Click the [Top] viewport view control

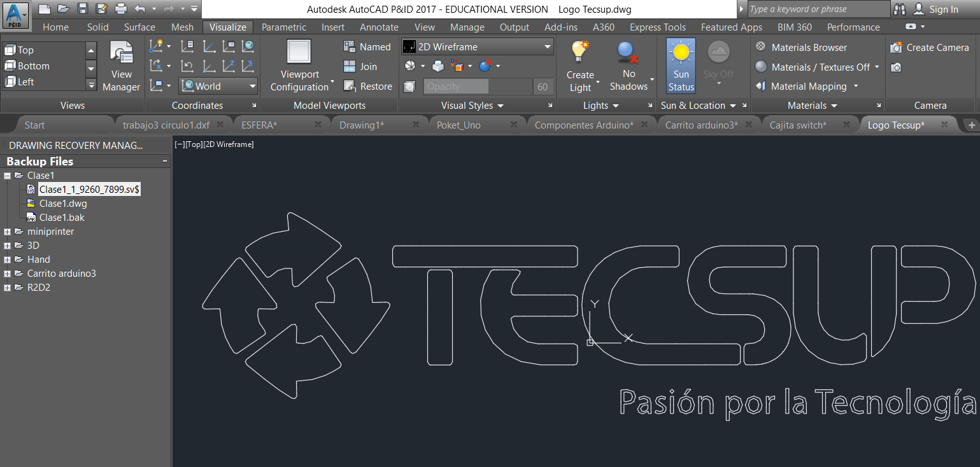[x=194, y=144]
